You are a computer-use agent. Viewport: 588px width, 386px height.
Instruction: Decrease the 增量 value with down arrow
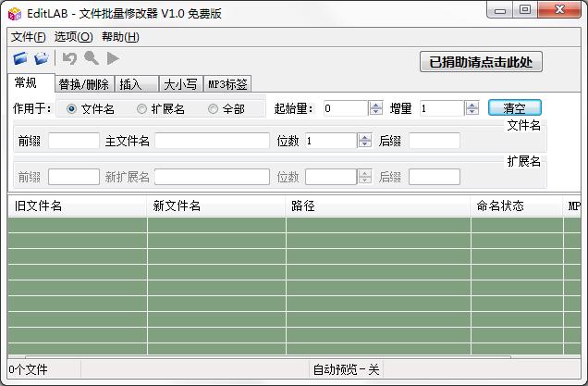point(472,112)
